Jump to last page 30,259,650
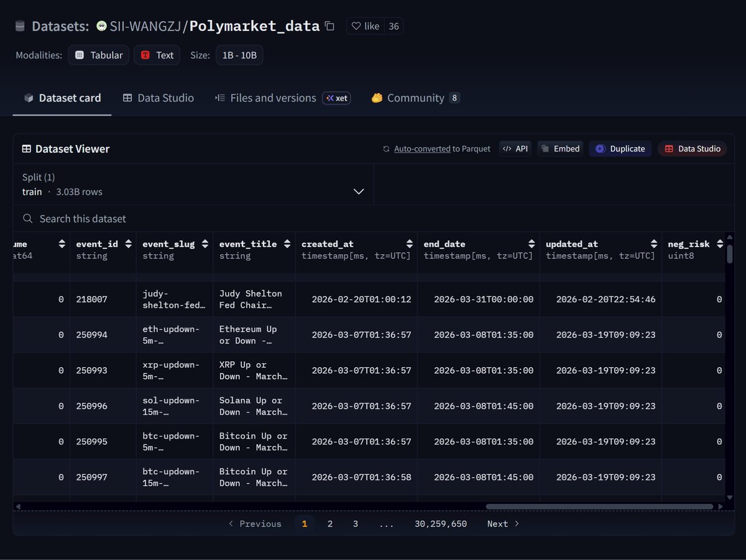 pyautogui.click(x=441, y=524)
